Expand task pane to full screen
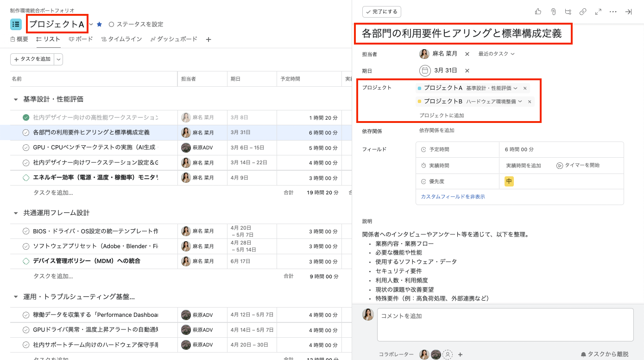The height and width of the screenshot is (360, 644). click(x=598, y=12)
